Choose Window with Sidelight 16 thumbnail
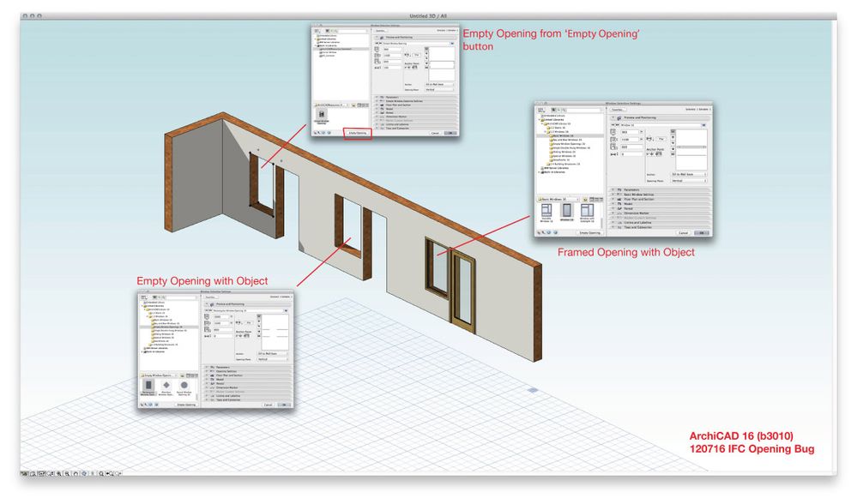The width and height of the screenshot is (857, 504). coord(587,212)
